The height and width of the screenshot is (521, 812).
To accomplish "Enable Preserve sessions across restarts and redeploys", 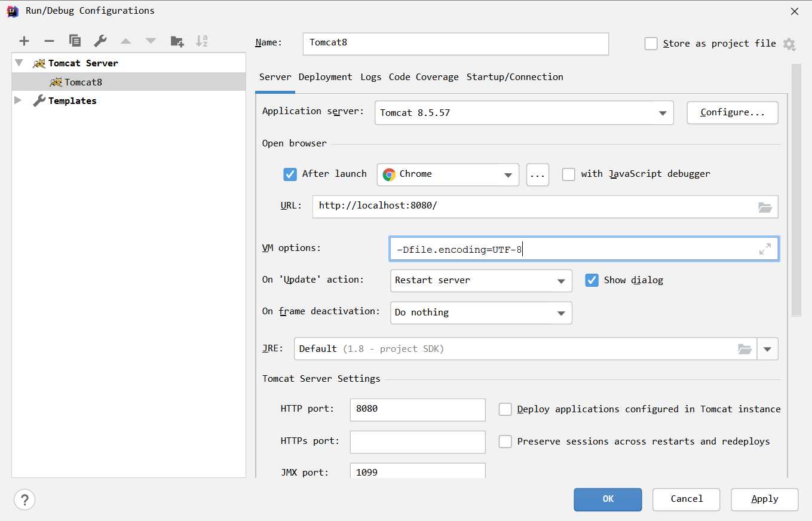I will click(505, 442).
